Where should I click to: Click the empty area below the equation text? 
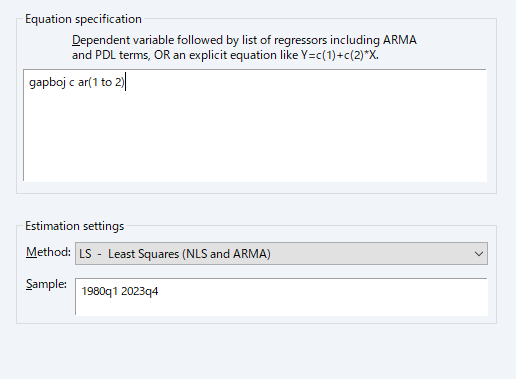255,140
